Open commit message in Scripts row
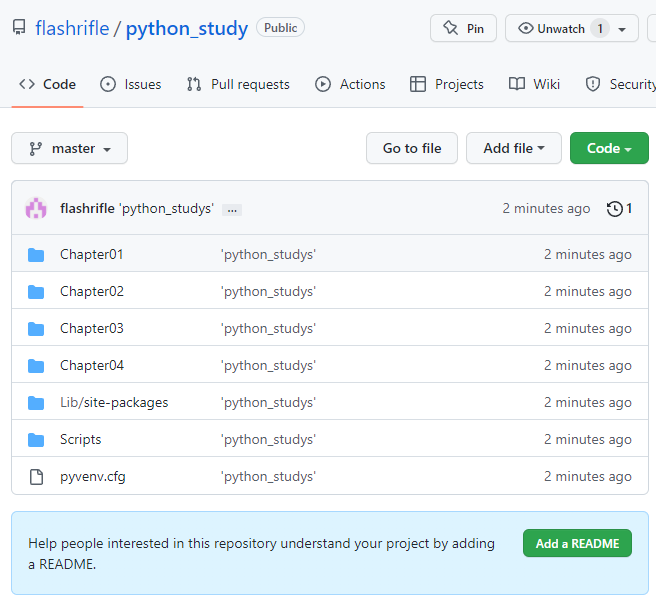656x612 pixels. (268, 440)
